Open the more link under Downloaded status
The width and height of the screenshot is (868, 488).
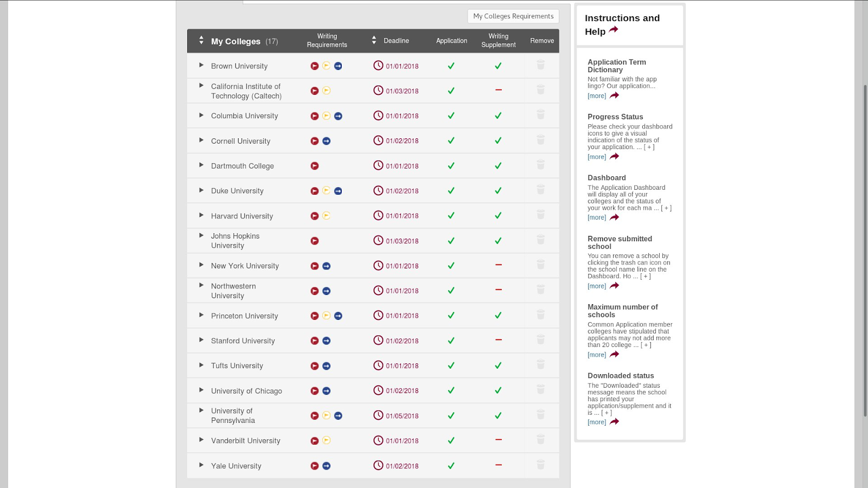coord(597,422)
